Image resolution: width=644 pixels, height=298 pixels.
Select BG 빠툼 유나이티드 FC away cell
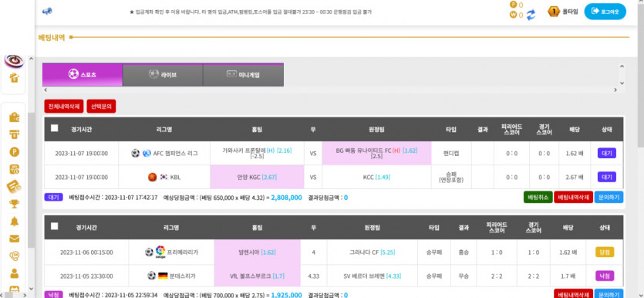[376, 154]
